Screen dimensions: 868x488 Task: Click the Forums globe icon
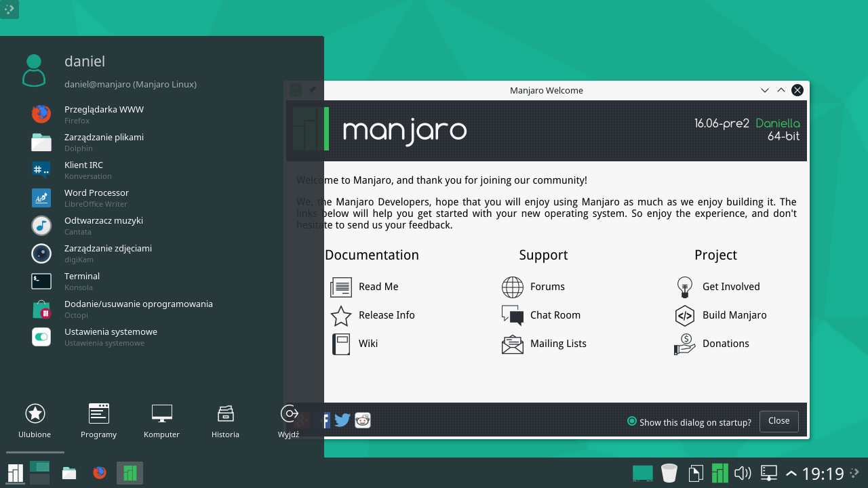(x=512, y=287)
